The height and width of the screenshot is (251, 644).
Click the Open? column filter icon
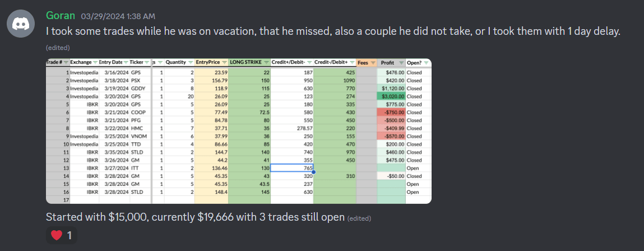(x=426, y=62)
